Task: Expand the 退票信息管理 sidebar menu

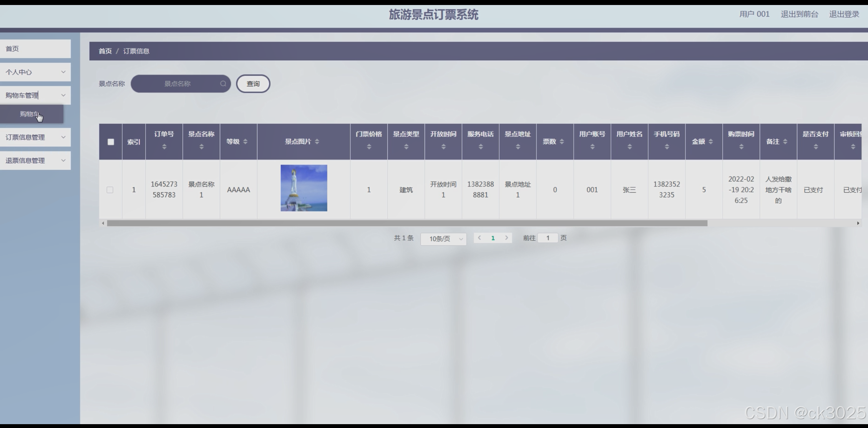Action: (x=35, y=160)
